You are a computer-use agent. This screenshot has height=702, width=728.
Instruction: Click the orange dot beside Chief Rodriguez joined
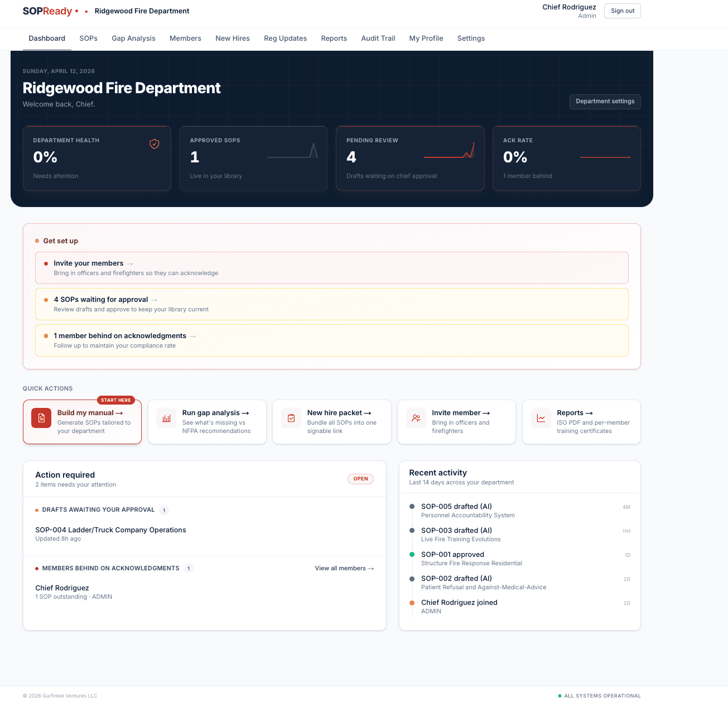[x=411, y=603]
